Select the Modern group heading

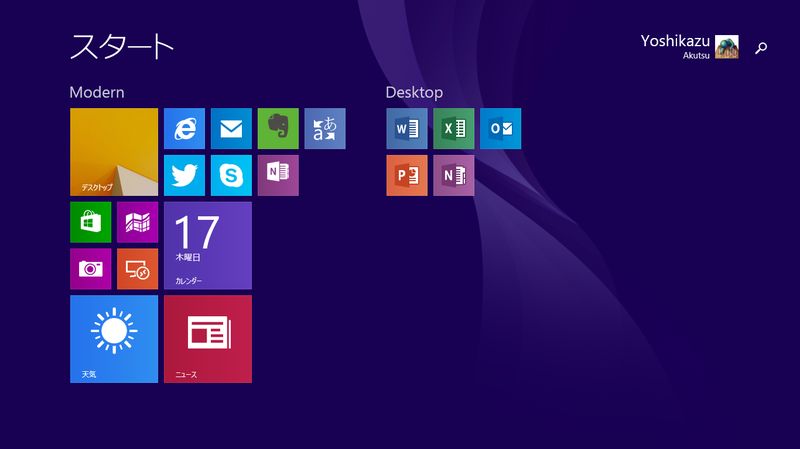[97, 92]
